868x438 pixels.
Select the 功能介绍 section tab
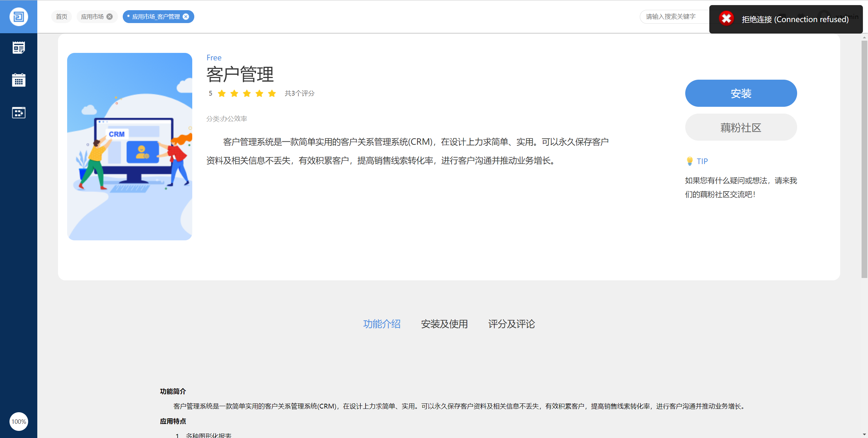[x=382, y=324]
